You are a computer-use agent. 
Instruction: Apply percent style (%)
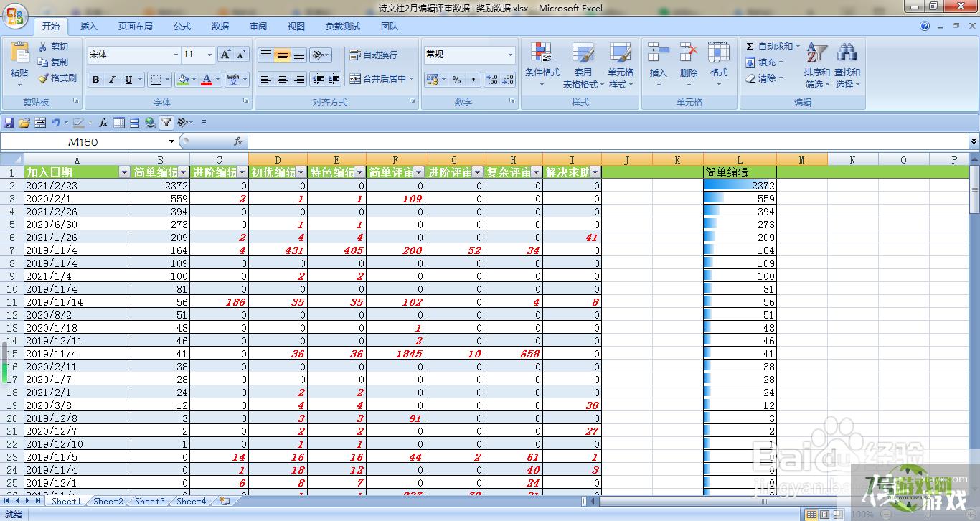457,80
